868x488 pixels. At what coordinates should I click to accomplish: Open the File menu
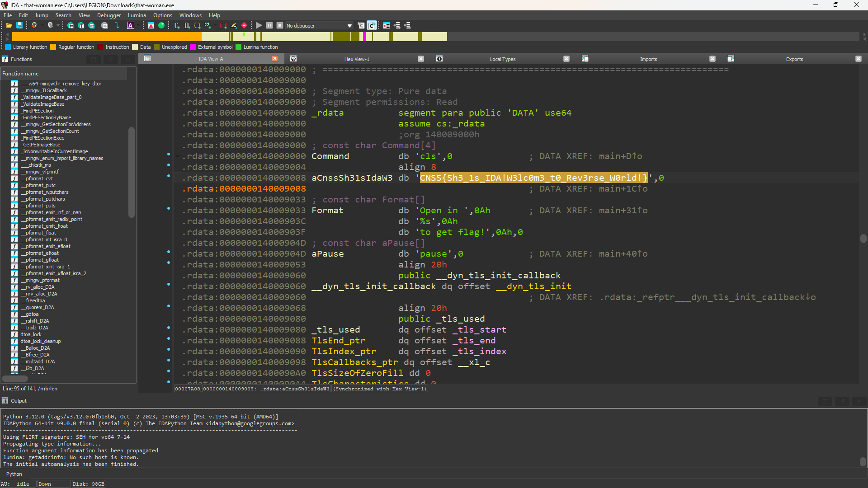pyautogui.click(x=8, y=15)
